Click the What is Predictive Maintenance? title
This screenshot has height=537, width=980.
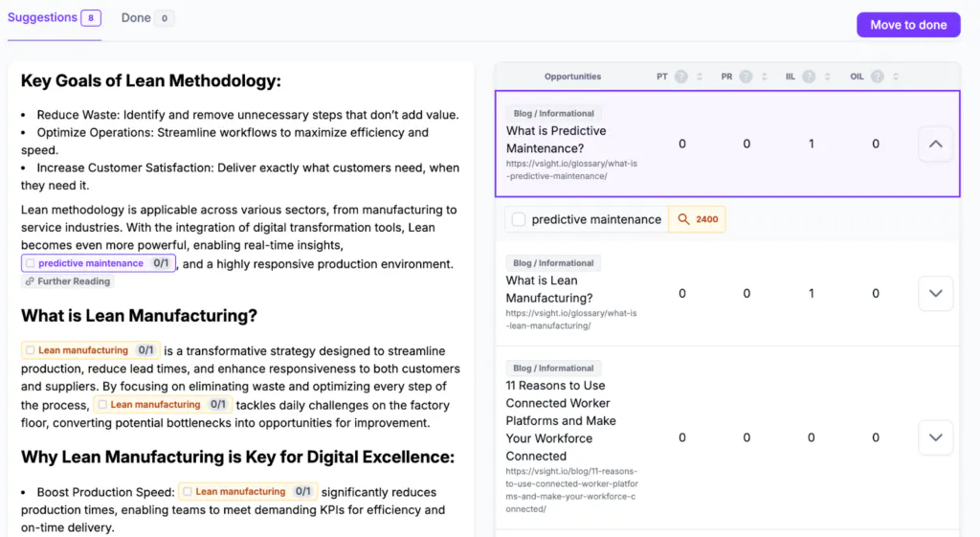coord(556,140)
